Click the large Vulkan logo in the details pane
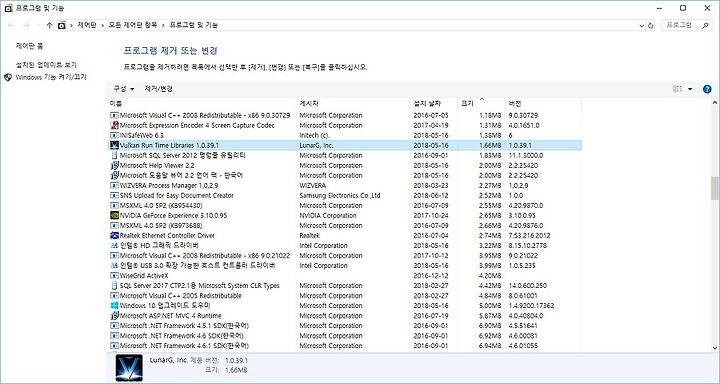Viewport: 720px width, 384px height. (129, 367)
